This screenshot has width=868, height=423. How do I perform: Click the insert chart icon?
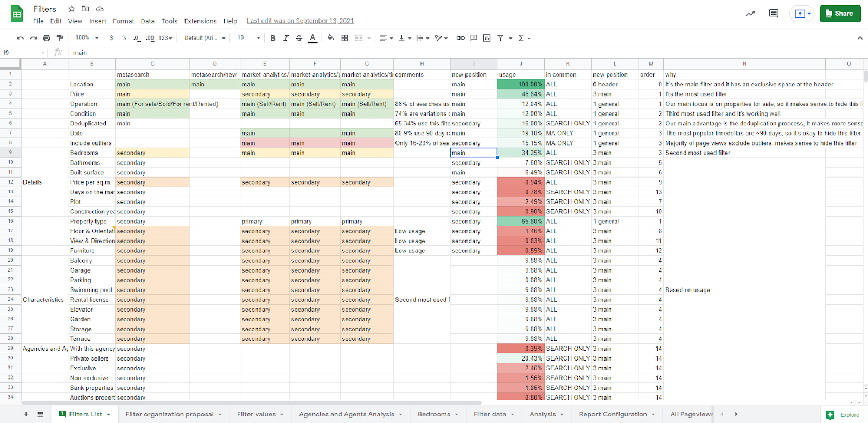coord(487,38)
